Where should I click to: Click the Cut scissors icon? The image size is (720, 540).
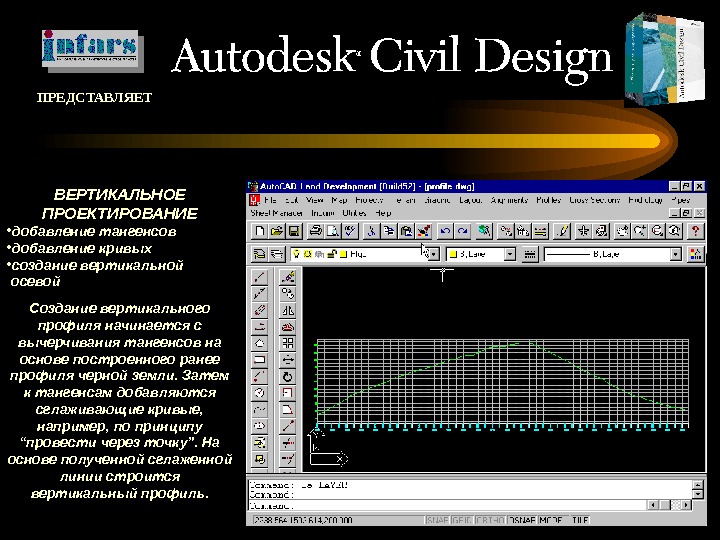pos(371,231)
